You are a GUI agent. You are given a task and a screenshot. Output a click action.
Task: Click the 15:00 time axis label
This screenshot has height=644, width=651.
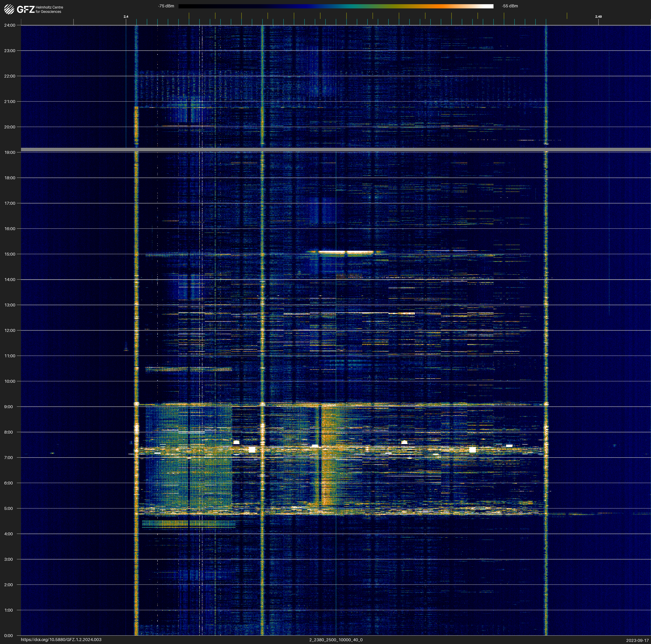coord(9,254)
